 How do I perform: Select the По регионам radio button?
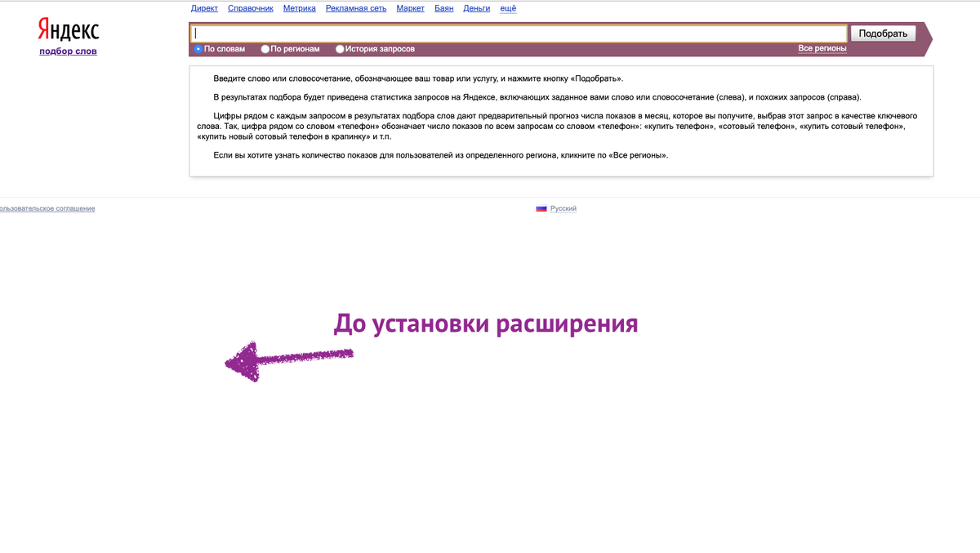click(x=265, y=49)
